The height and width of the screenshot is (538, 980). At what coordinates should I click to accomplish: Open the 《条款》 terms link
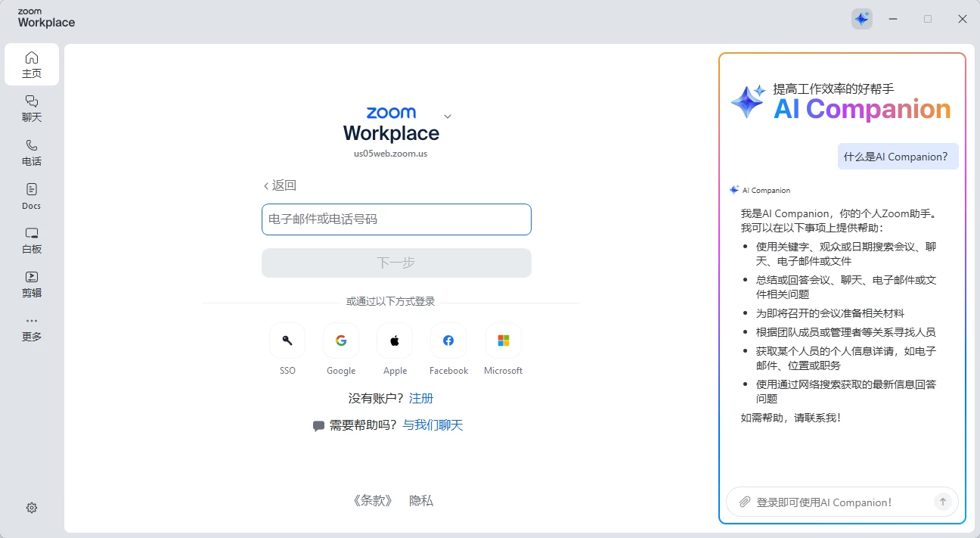coord(373,500)
